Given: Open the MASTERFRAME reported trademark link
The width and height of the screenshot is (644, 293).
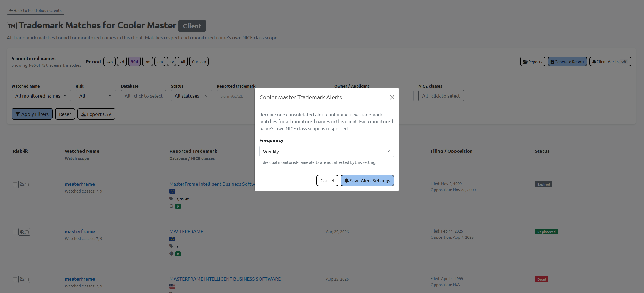Looking at the screenshot, I should point(186,232).
